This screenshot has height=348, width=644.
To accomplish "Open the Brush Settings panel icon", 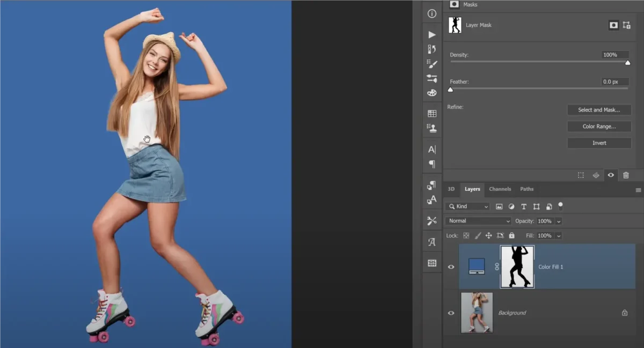I will click(x=431, y=64).
